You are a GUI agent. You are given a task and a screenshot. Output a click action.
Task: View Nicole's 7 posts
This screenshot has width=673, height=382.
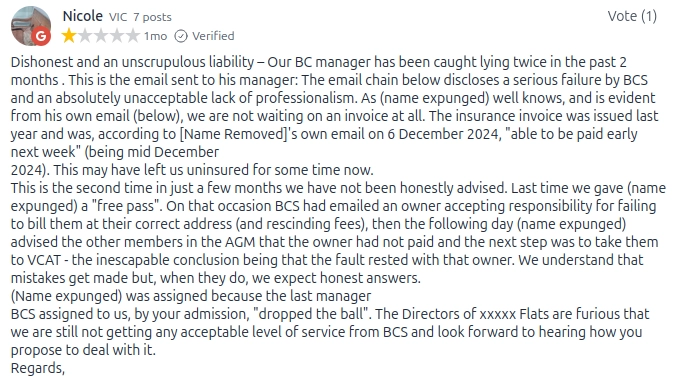(152, 17)
